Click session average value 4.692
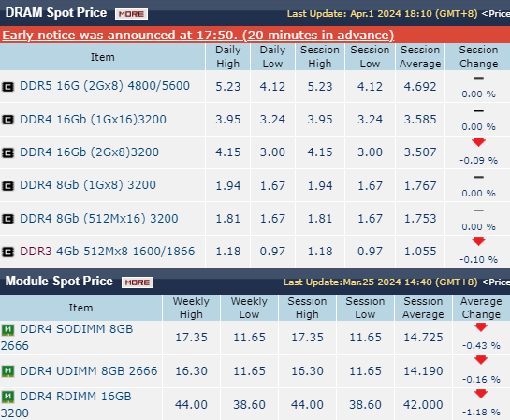Viewport: 510px width, 420px height. (420, 87)
